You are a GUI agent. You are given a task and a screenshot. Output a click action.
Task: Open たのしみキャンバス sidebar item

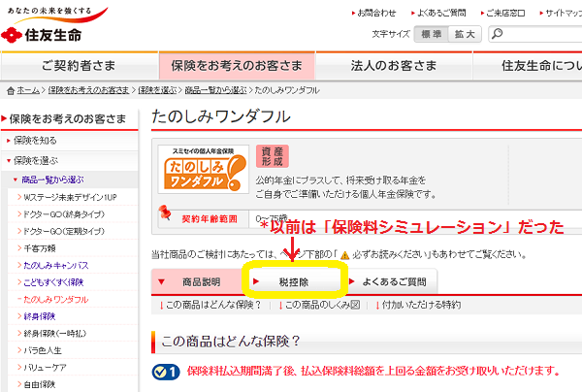click(56, 266)
